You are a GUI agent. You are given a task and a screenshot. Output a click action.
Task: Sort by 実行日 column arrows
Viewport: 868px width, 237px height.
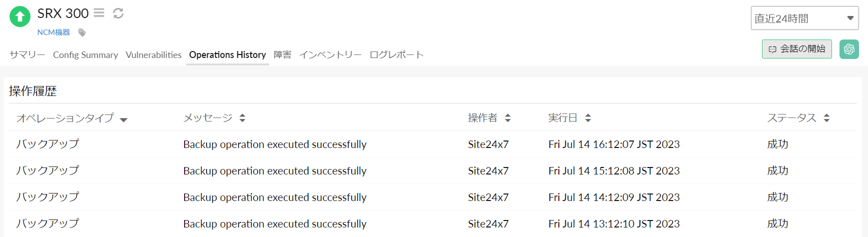click(588, 118)
